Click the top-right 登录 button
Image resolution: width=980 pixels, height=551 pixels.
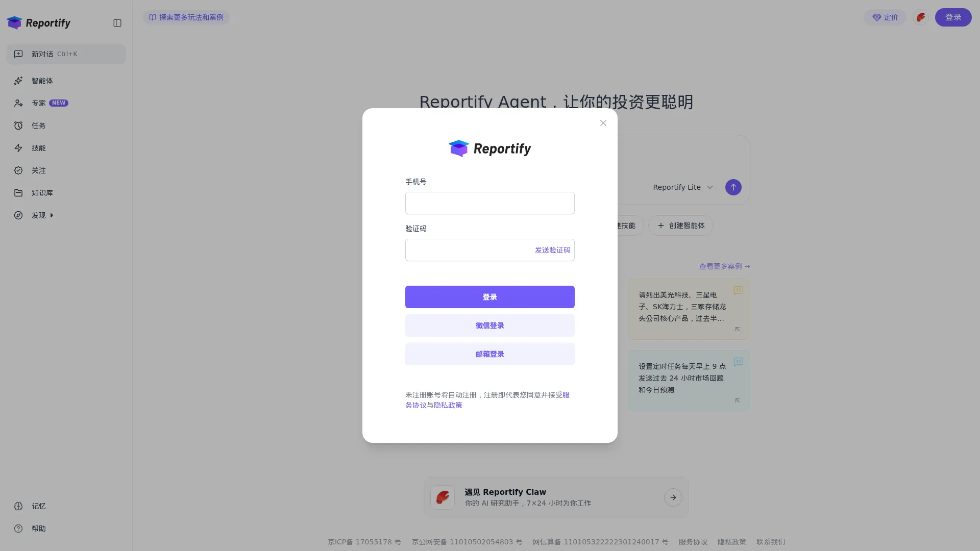[953, 17]
